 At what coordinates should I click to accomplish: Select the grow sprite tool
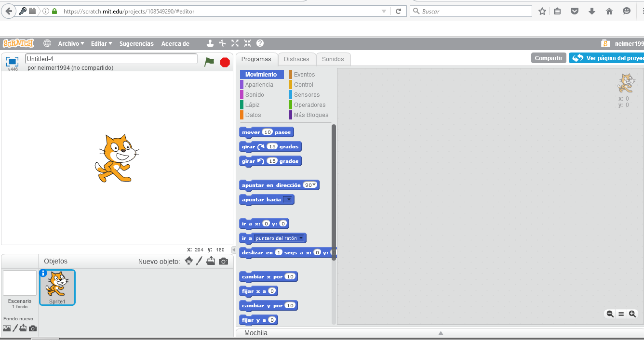(x=235, y=43)
